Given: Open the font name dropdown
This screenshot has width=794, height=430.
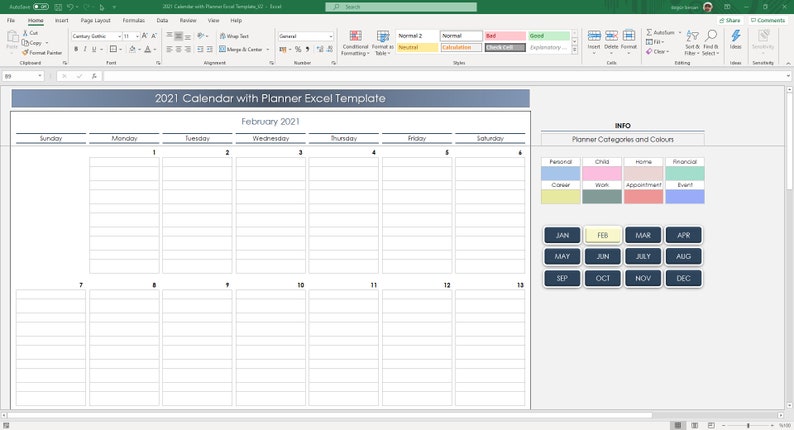Looking at the screenshot, I should click(x=120, y=36).
